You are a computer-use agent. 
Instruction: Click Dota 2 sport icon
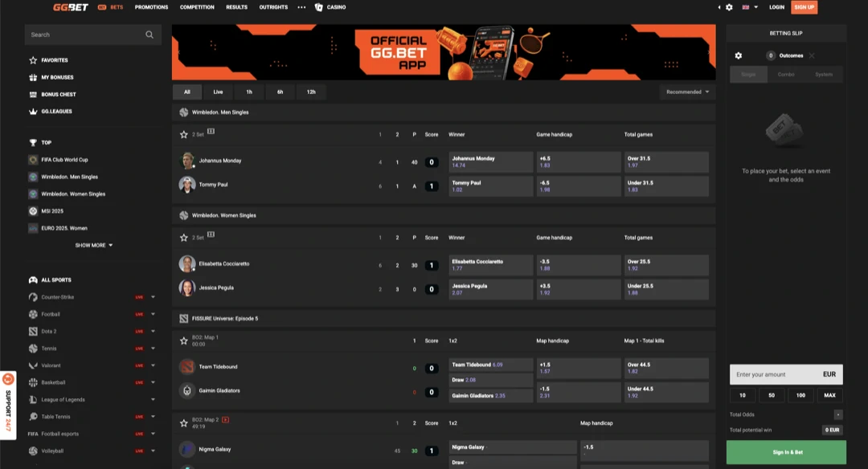point(33,332)
